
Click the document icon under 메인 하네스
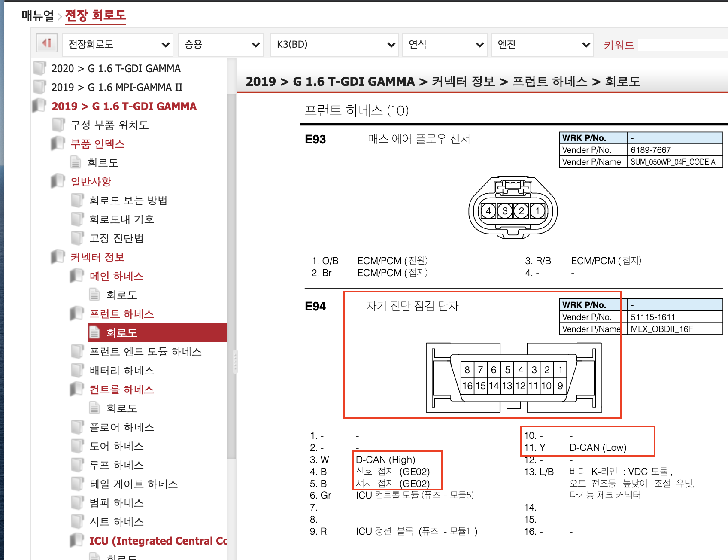(x=94, y=295)
